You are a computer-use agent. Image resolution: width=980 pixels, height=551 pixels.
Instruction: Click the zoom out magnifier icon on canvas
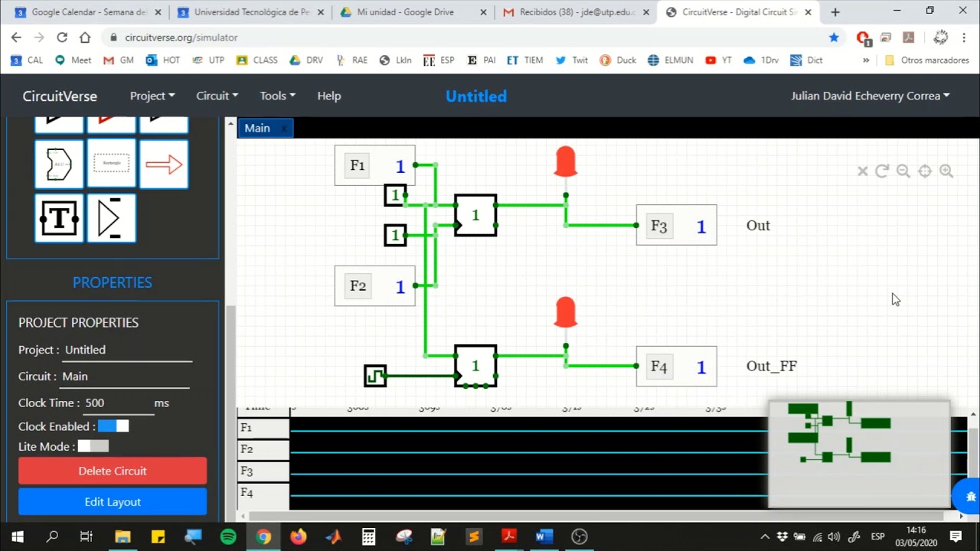point(903,171)
